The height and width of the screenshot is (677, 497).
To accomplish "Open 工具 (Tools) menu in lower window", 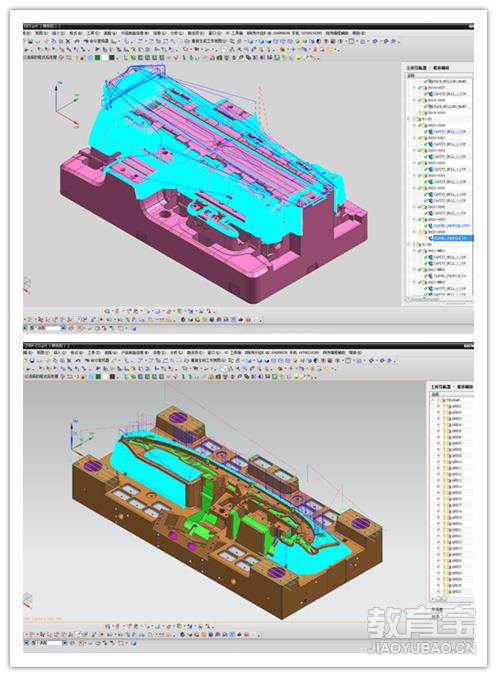I will (92, 352).
